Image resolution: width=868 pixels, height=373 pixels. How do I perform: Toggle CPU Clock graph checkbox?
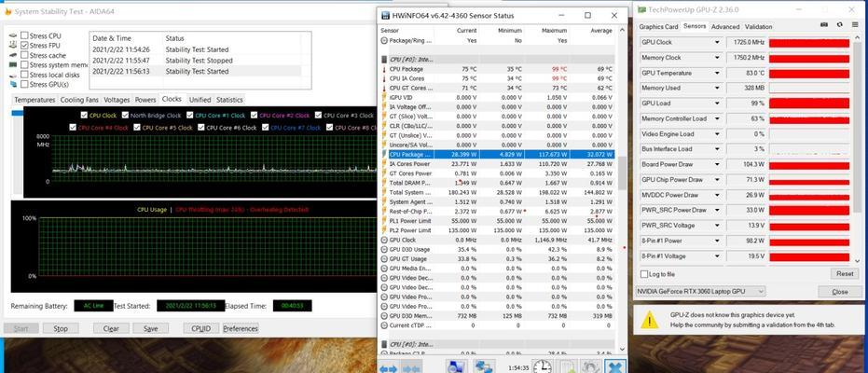click(84, 115)
